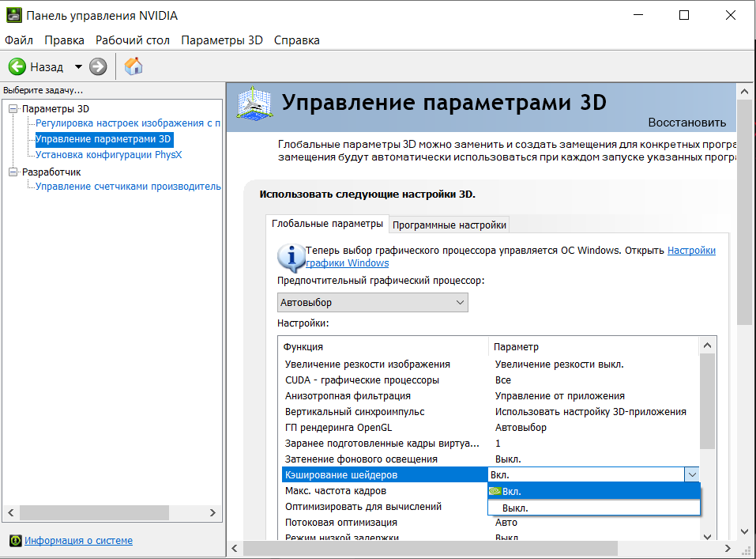Choose Вкл. option in the dropdown list

click(x=594, y=492)
